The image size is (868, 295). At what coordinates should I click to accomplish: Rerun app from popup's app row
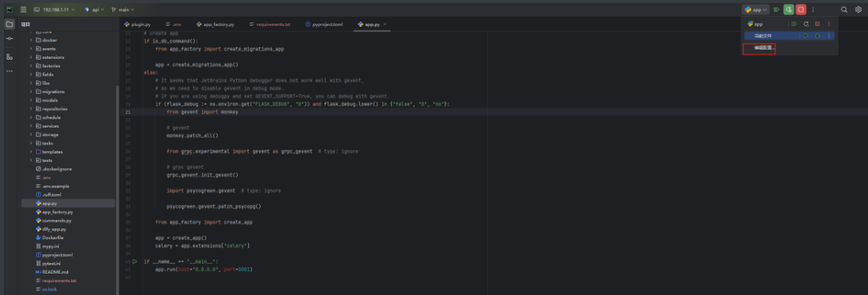[806, 24]
